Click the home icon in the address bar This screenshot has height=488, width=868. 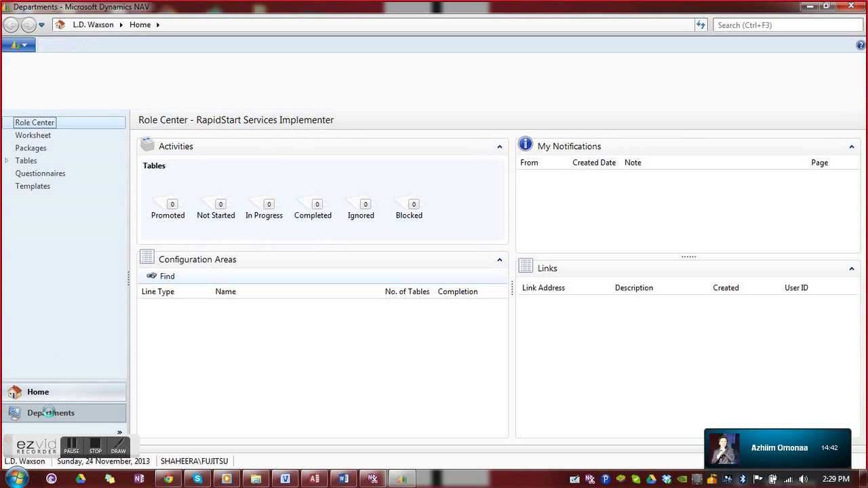pyautogui.click(x=60, y=25)
